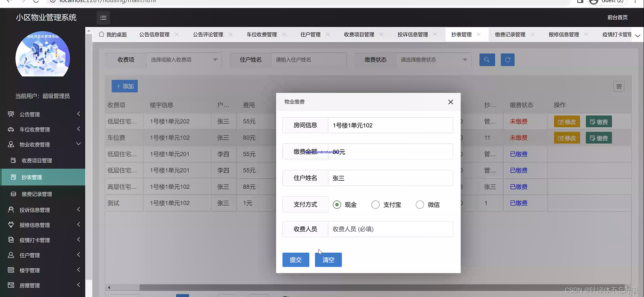Click the 报修信息管理 sidebar icon

[11, 225]
